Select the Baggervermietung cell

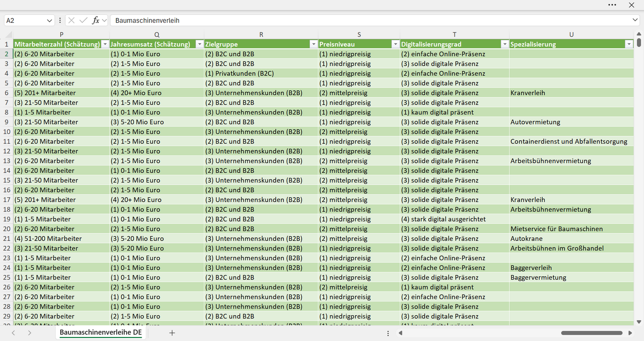(x=571, y=277)
